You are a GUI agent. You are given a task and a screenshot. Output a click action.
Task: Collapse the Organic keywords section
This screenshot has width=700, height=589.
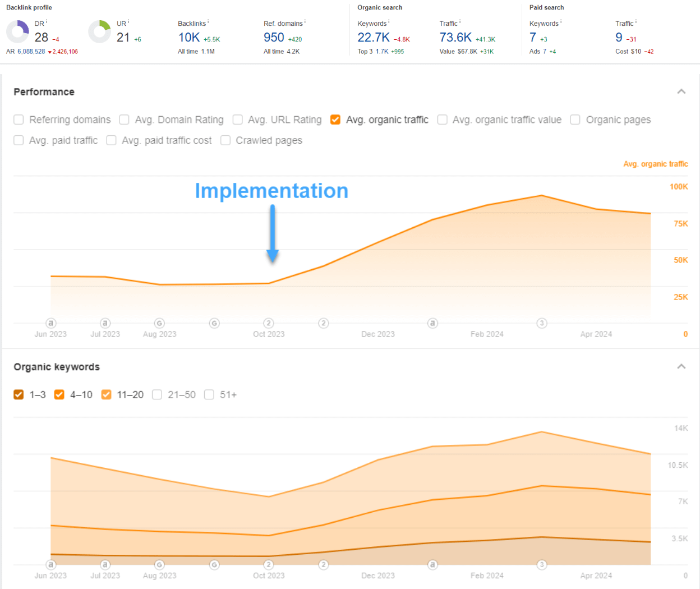[x=681, y=366]
